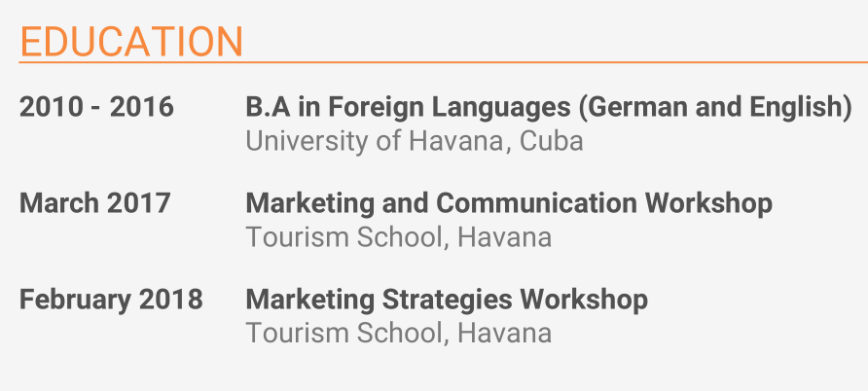This screenshot has width=868, height=391.
Task: Click Tourism School below Marketing and Communication Workshop
Action: 398,237
